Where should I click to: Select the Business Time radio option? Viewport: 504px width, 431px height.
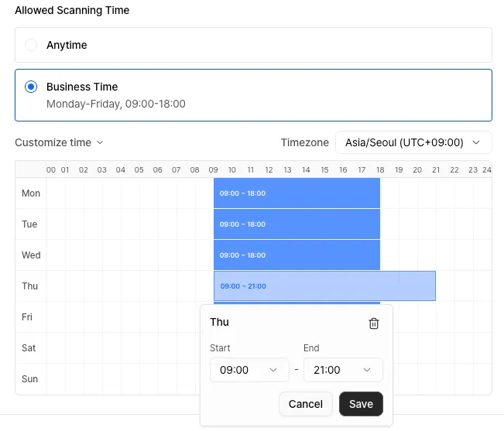click(31, 87)
